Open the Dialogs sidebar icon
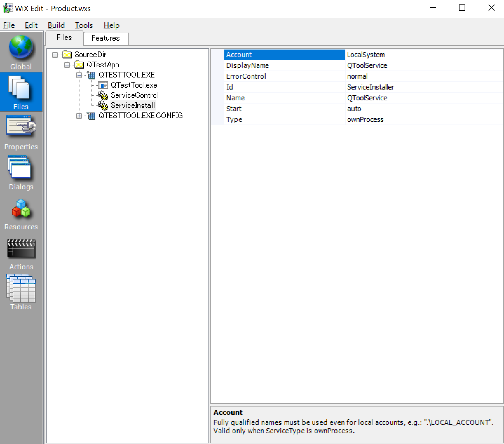The image size is (504, 444). click(20, 168)
